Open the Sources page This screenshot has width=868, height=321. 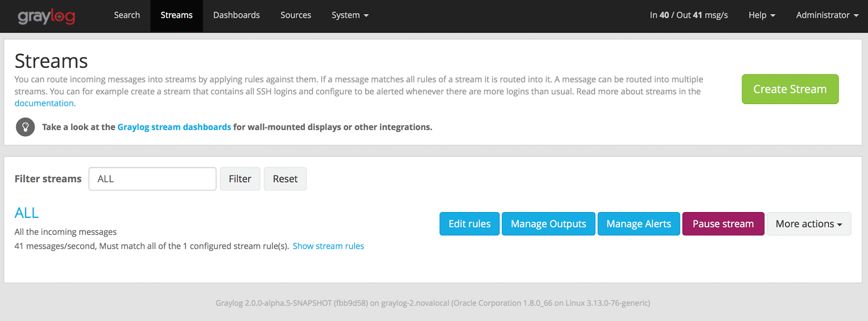click(296, 15)
